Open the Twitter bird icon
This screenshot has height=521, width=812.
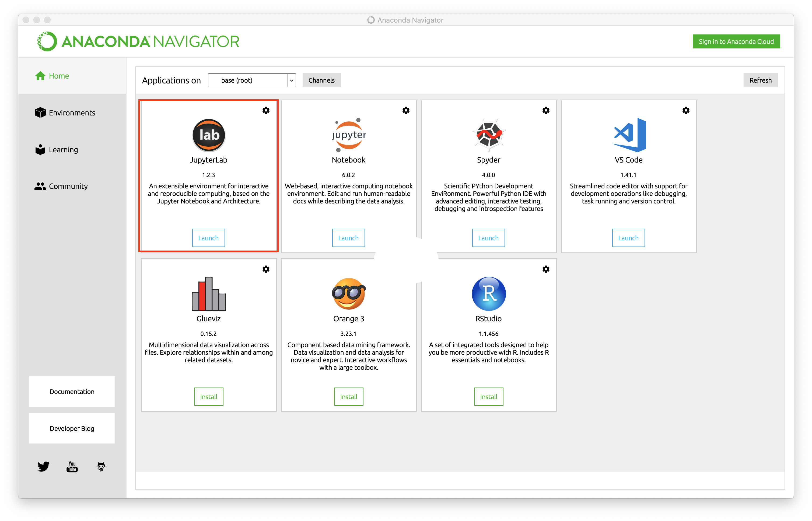pyautogui.click(x=43, y=466)
